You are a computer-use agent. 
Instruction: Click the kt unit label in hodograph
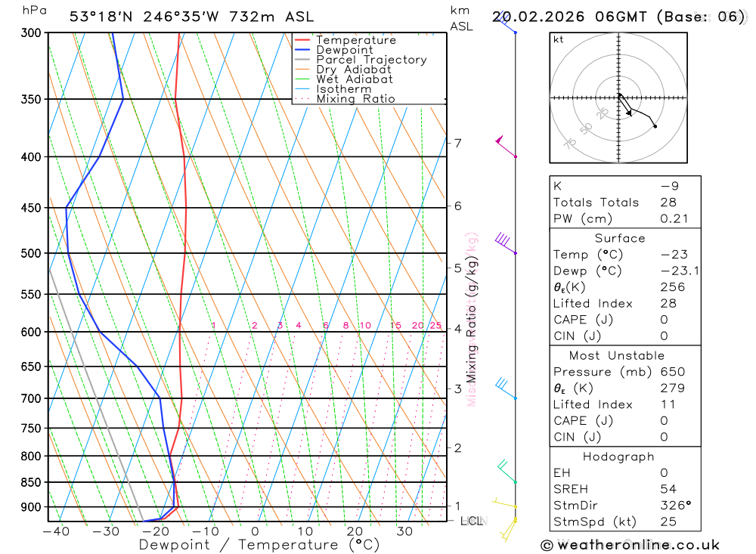[x=559, y=39]
